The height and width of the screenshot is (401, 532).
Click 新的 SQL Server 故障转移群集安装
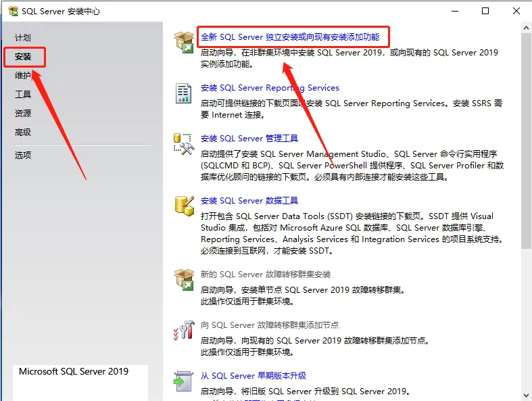click(266, 275)
